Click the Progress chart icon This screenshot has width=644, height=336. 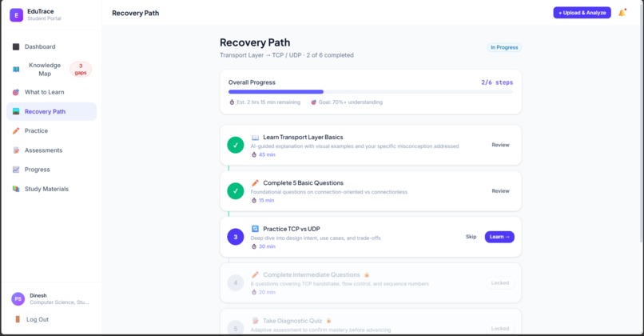(16, 170)
